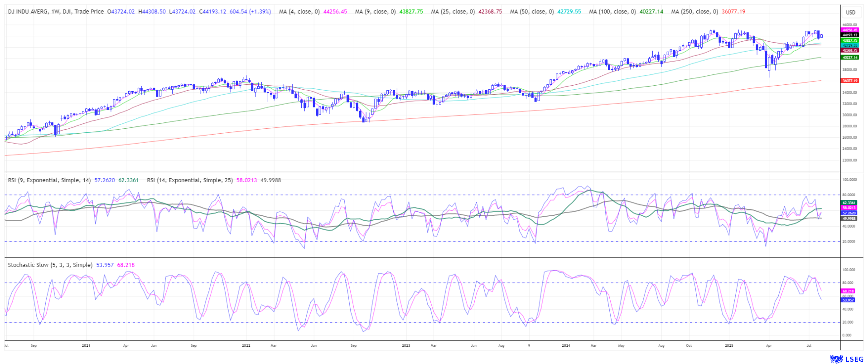Click the magenta 44256.45 price tag
Viewport: 868px width, 364px height.
849,30
